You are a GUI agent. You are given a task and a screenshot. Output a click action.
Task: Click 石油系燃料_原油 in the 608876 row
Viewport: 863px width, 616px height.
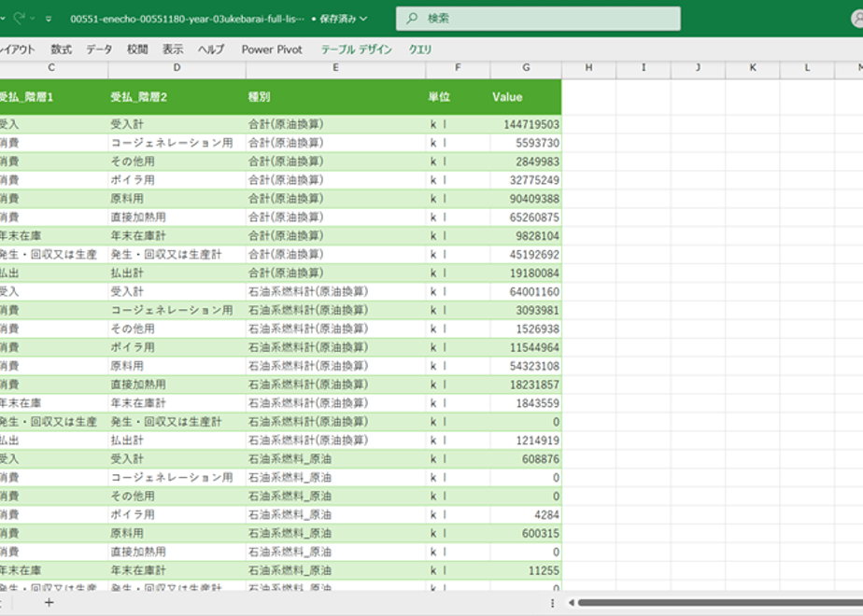coord(290,458)
